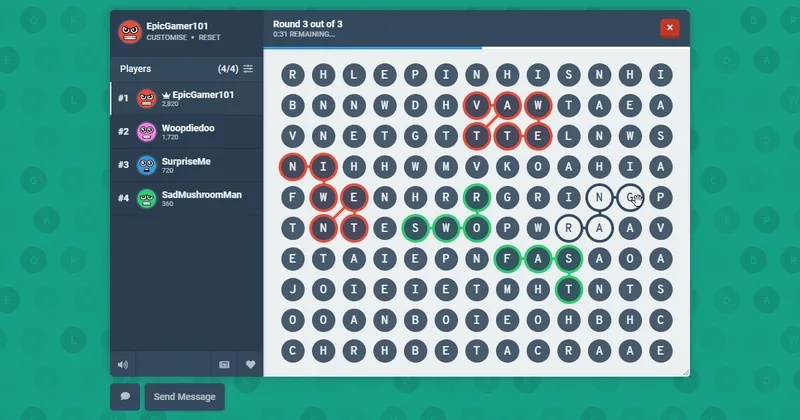The image size is (800, 420).
Task: Select the green-highlighted F tile
Action: 507,259
